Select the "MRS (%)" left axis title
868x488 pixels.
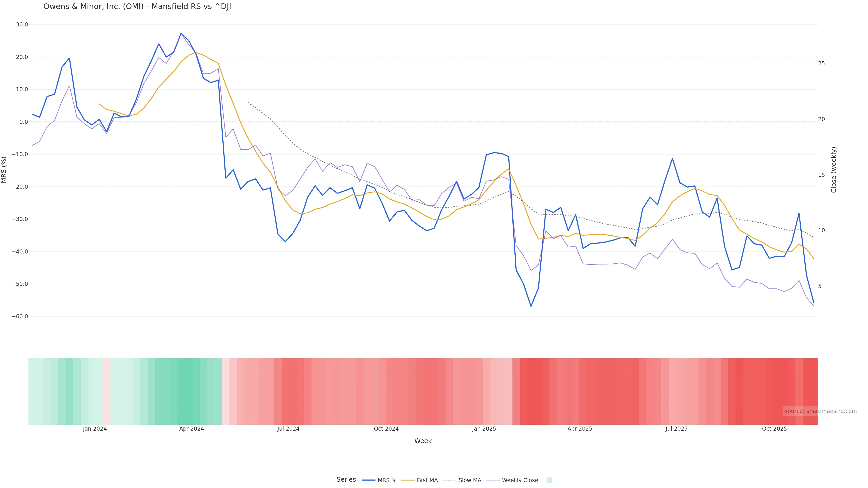pos(4,170)
